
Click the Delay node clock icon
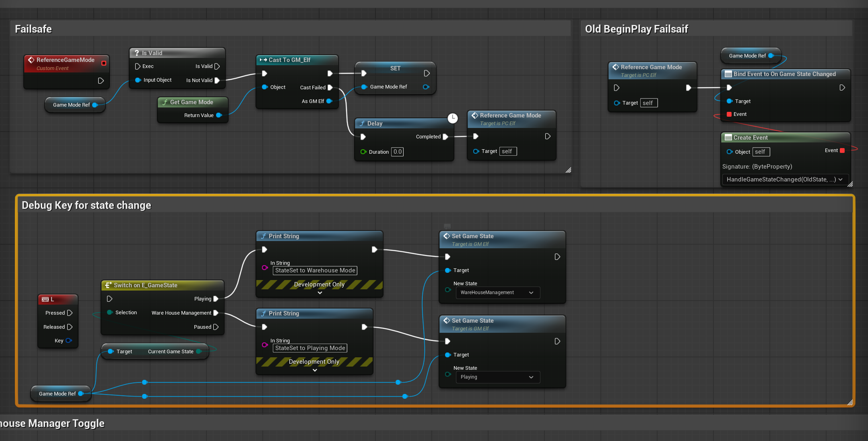(453, 118)
